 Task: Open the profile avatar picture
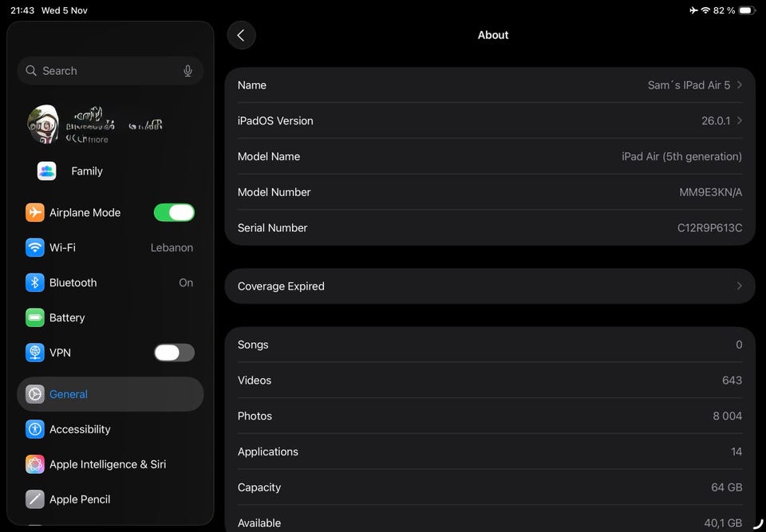[43, 124]
